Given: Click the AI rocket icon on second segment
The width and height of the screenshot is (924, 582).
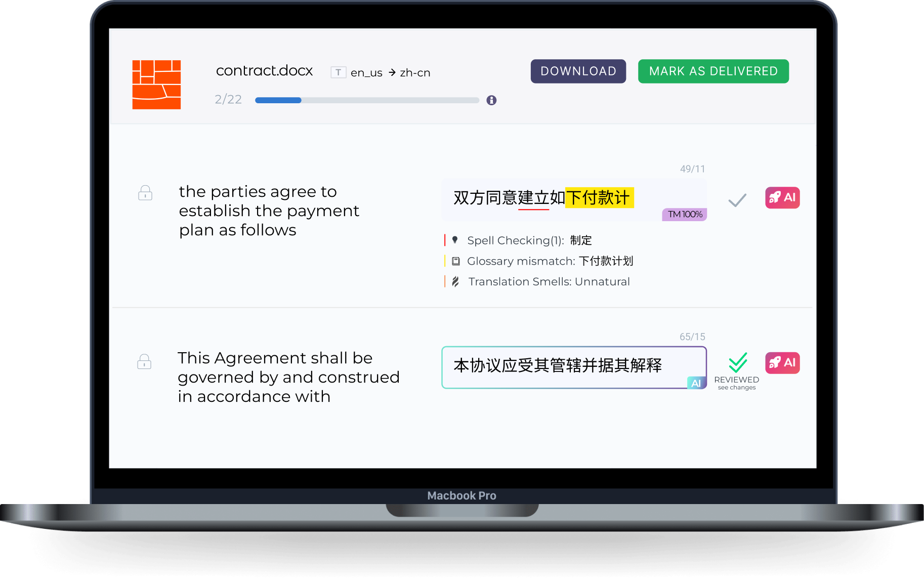Looking at the screenshot, I should click(x=782, y=363).
